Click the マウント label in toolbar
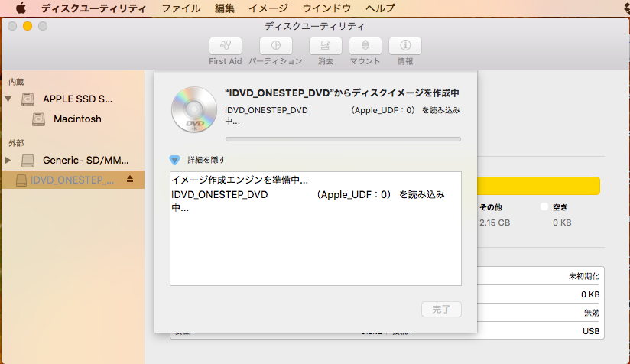This screenshot has height=364, width=630. tap(365, 61)
